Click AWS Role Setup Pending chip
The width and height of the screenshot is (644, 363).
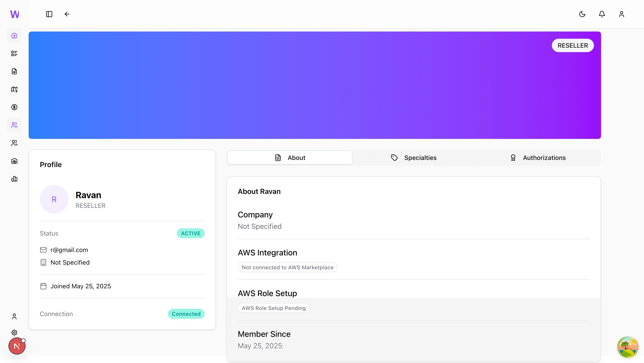tap(274, 308)
